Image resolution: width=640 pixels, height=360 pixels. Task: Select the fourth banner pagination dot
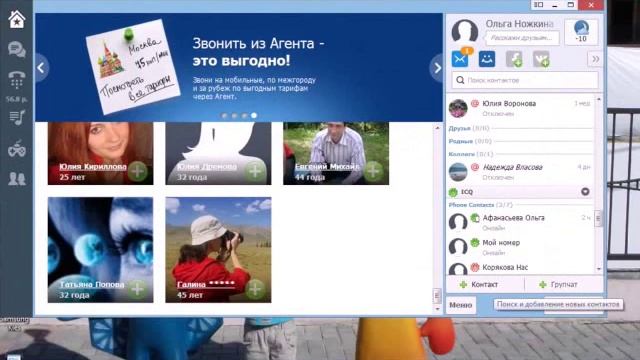click(254, 116)
